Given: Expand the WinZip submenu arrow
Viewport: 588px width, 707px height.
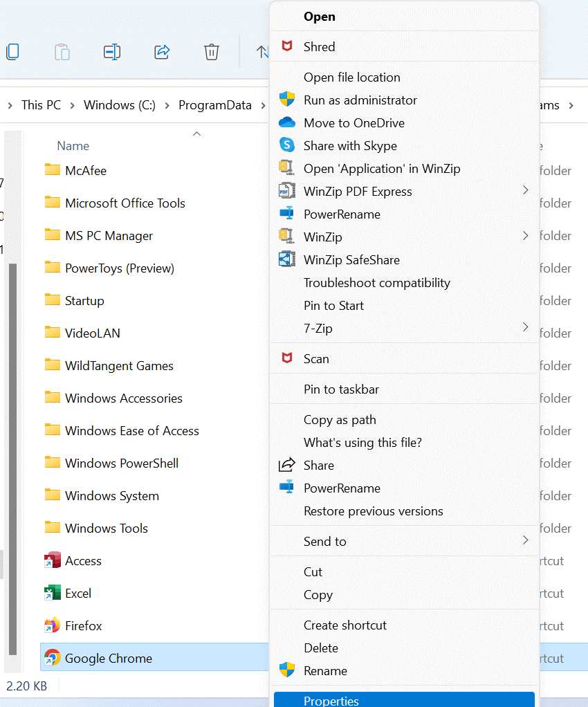Looking at the screenshot, I should [525, 236].
